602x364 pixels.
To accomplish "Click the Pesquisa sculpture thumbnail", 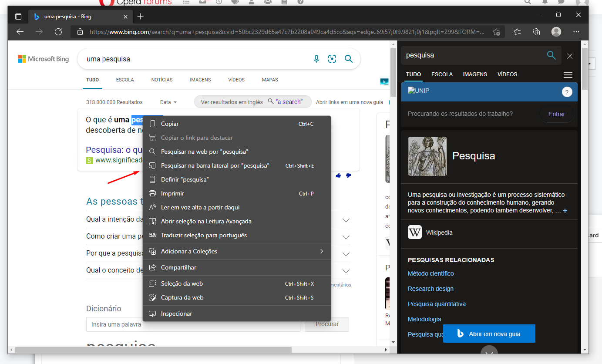I will [x=427, y=156].
